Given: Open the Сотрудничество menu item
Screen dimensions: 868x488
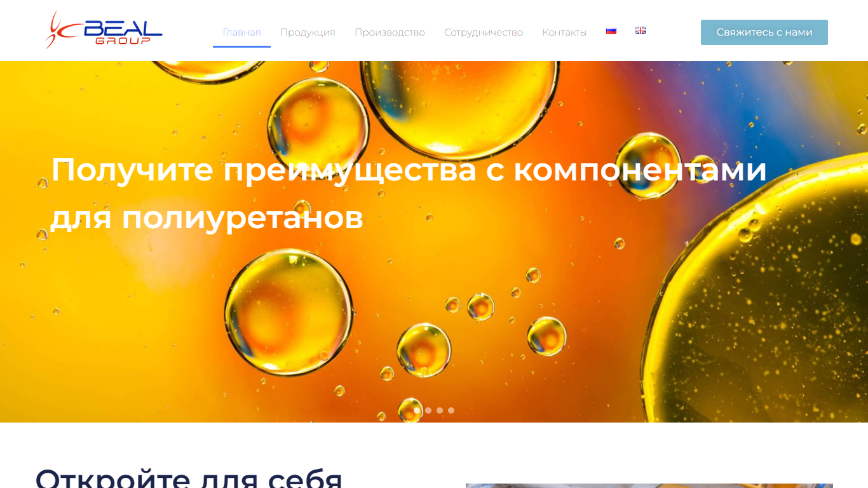Looking at the screenshot, I should [x=484, y=32].
